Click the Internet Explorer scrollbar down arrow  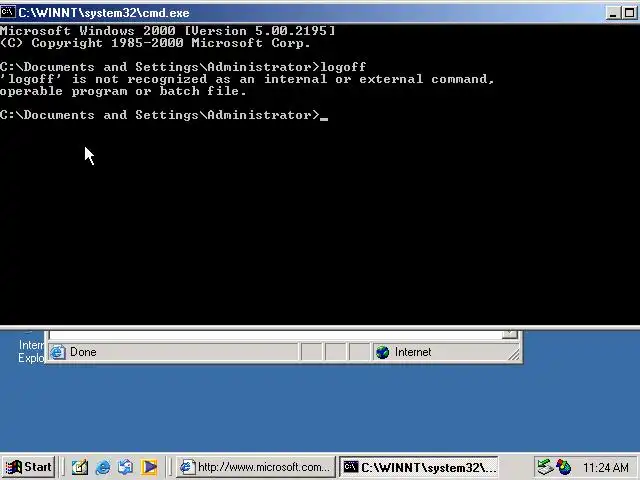pyautogui.click(x=510, y=334)
